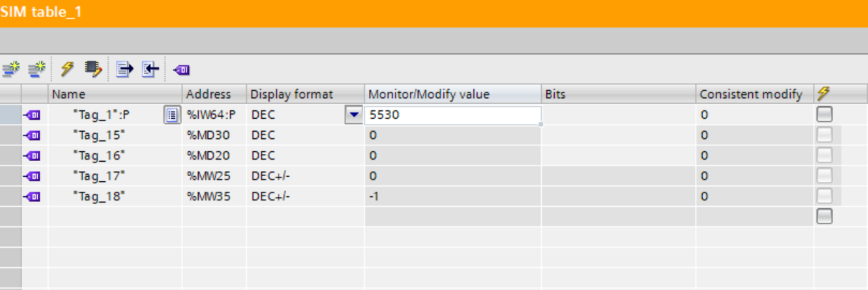Click the value field containing 5530
This screenshot has height=290, width=868.
tap(453, 115)
